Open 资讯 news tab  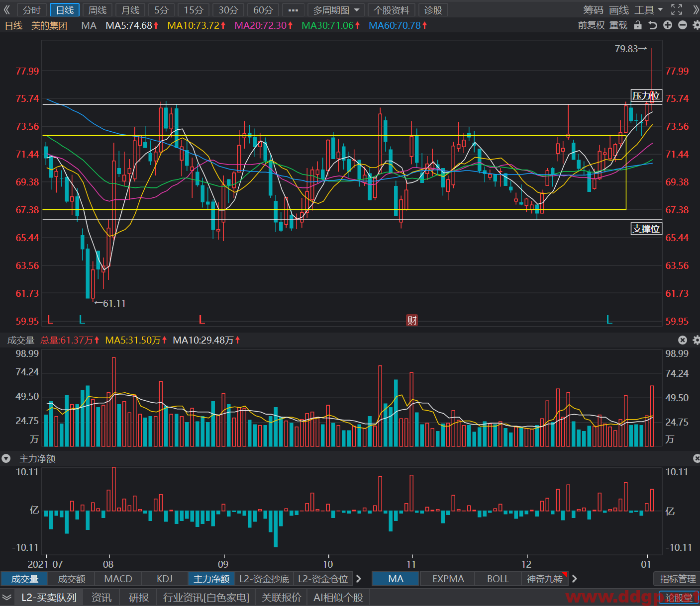point(101,597)
